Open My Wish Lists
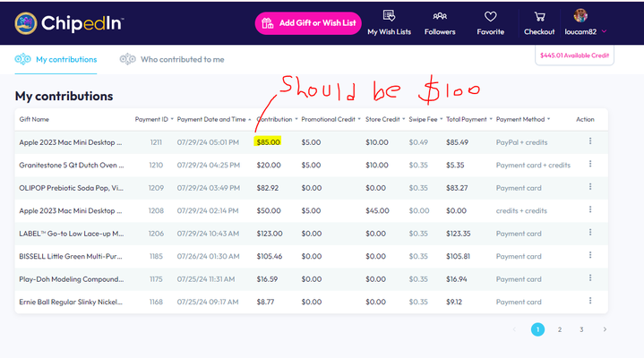This screenshot has width=644, height=358. point(389,23)
